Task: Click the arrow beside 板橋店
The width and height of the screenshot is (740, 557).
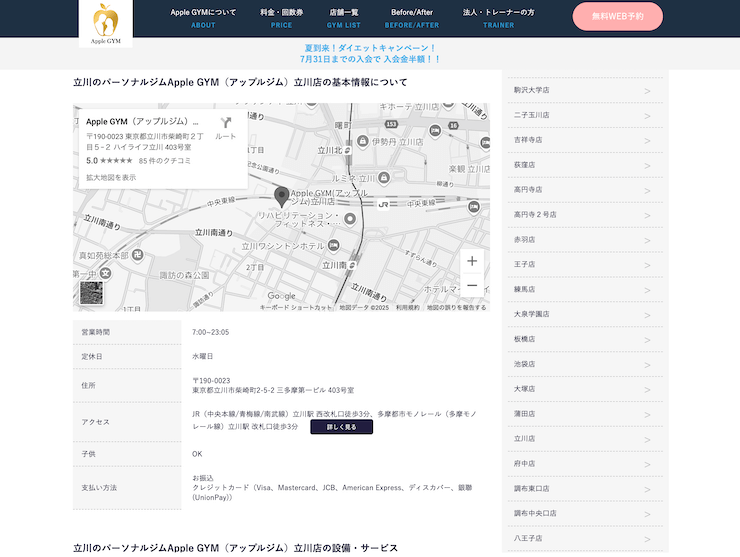Action: click(648, 340)
